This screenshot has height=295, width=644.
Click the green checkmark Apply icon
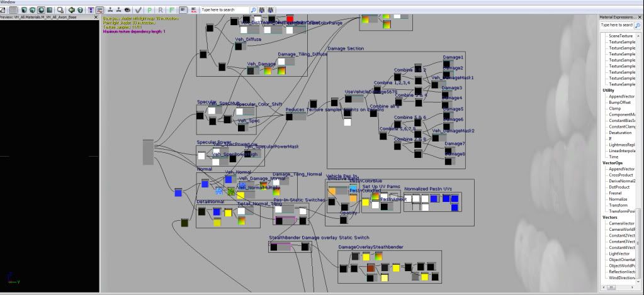click(138, 10)
